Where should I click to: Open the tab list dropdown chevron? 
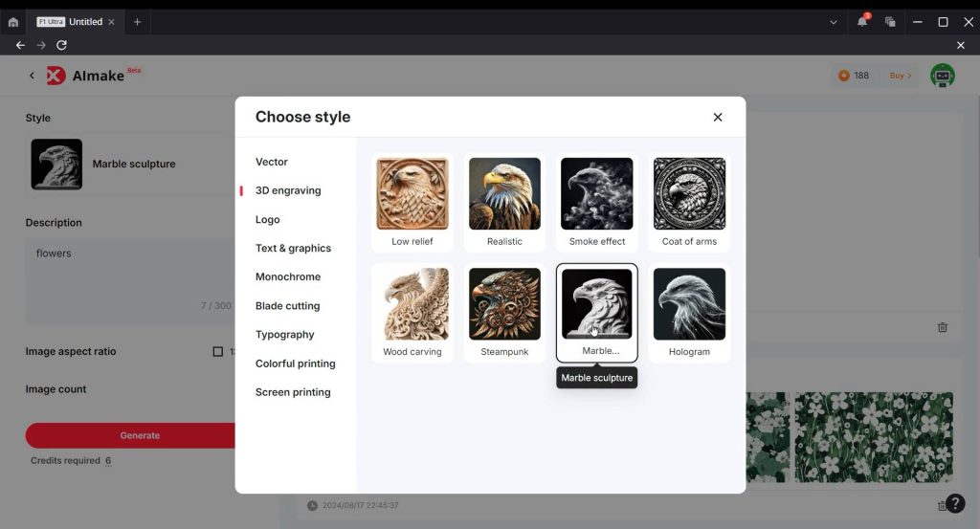tap(834, 22)
